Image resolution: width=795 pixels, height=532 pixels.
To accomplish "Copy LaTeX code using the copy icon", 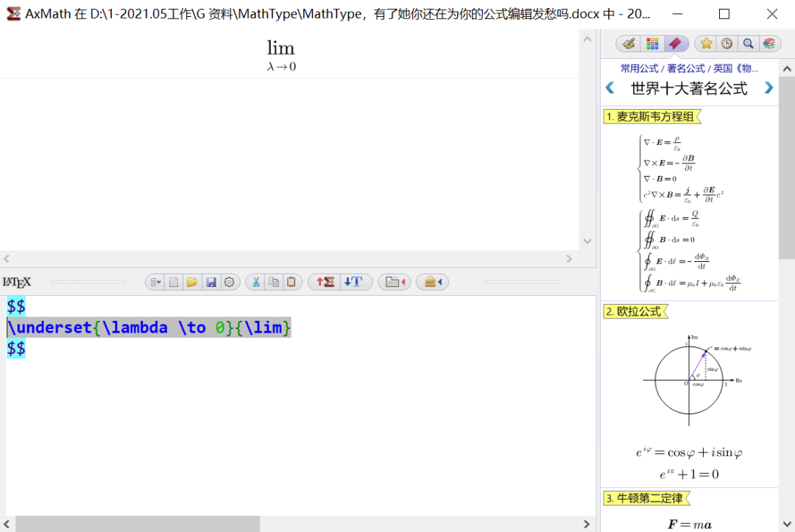I will coord(275,282).
